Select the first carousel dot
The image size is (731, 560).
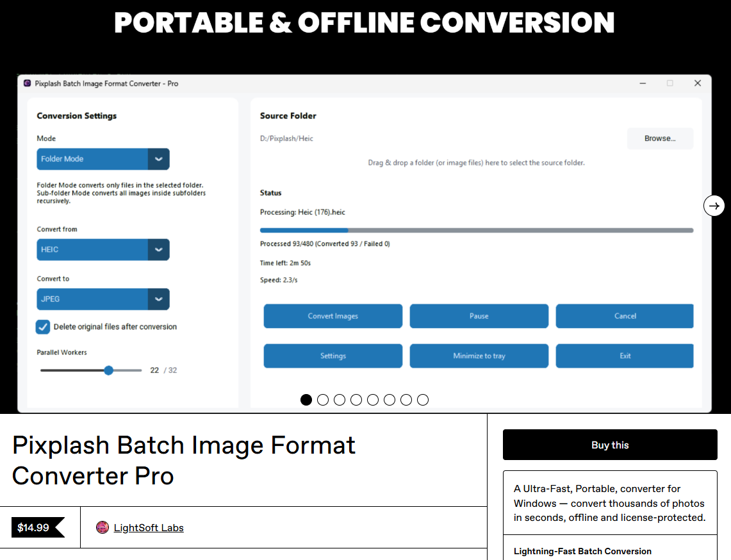pyautogui.click(x=306, y=400)
